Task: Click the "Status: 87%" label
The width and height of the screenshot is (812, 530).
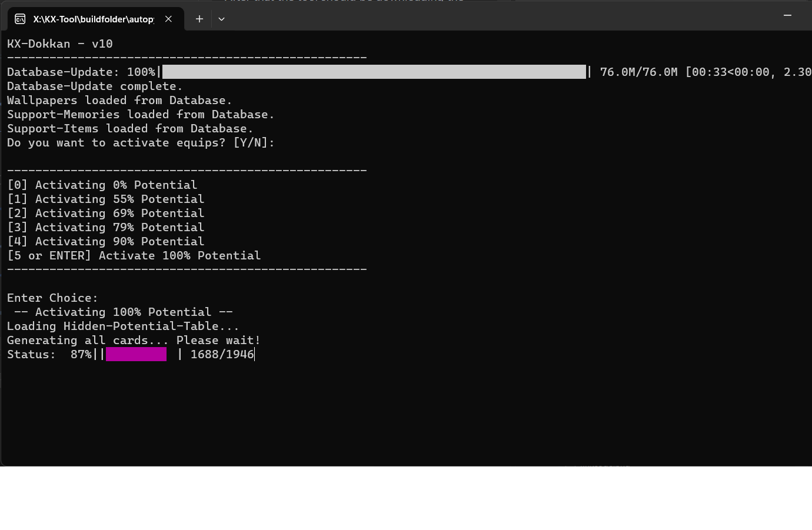Action: pyautogui.click(x=49, y=354)
